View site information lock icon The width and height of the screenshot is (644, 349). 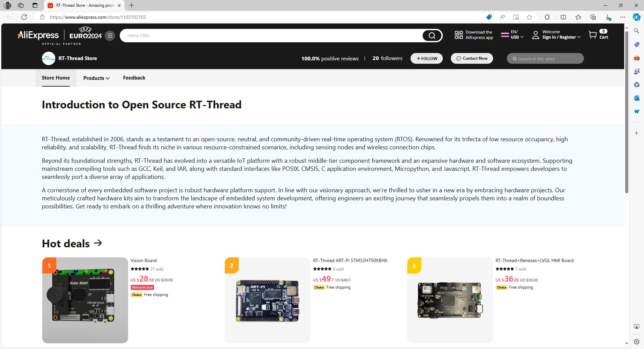click(x=42, y=17)
